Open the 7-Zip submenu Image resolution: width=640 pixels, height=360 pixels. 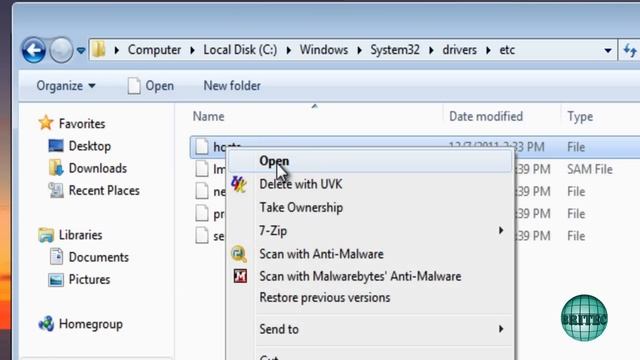369,231
